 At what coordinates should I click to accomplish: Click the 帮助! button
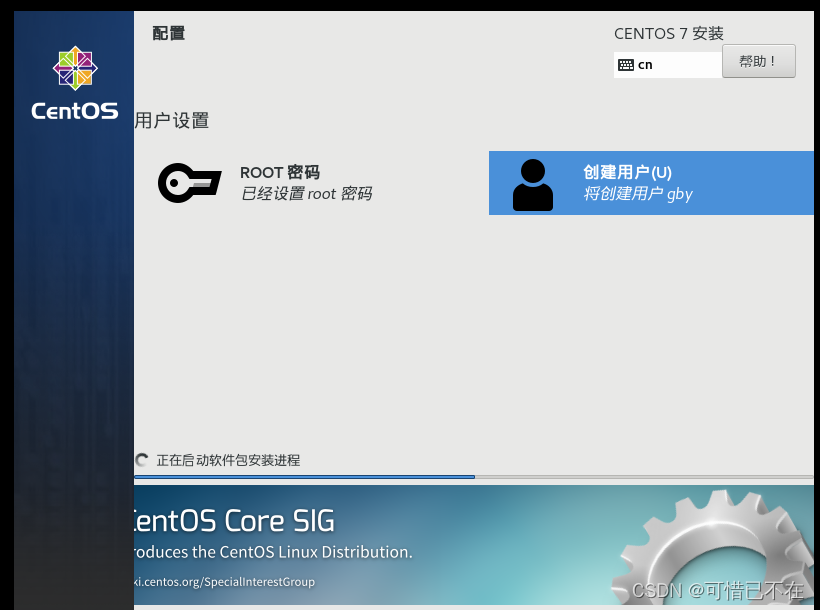pos(758,60)
